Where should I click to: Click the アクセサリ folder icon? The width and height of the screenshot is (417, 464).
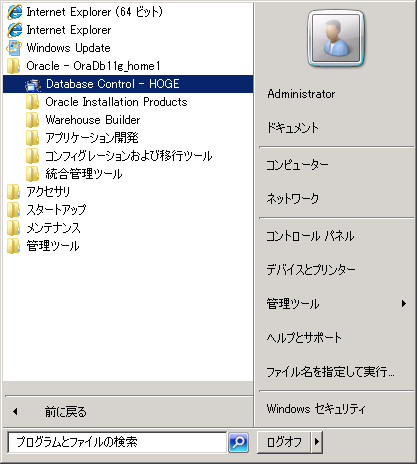tap(14, 192)
